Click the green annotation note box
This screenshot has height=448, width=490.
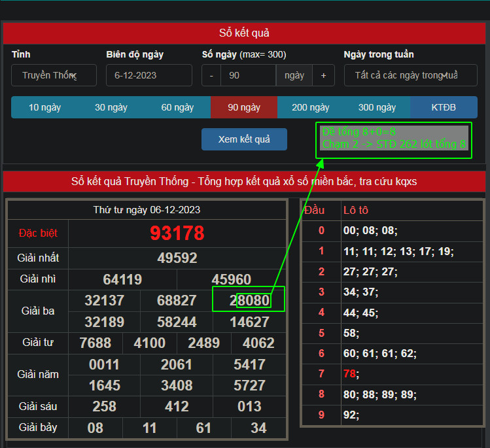coord(393,139)
